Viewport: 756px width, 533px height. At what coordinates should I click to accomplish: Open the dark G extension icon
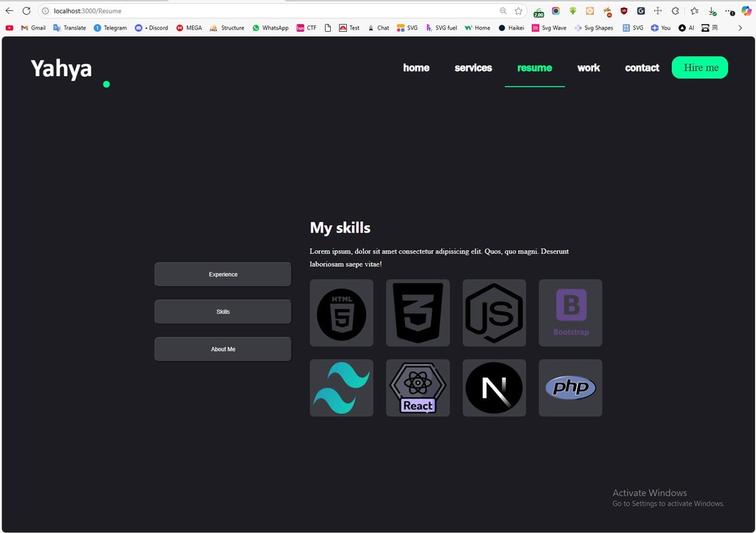point(641,10)
